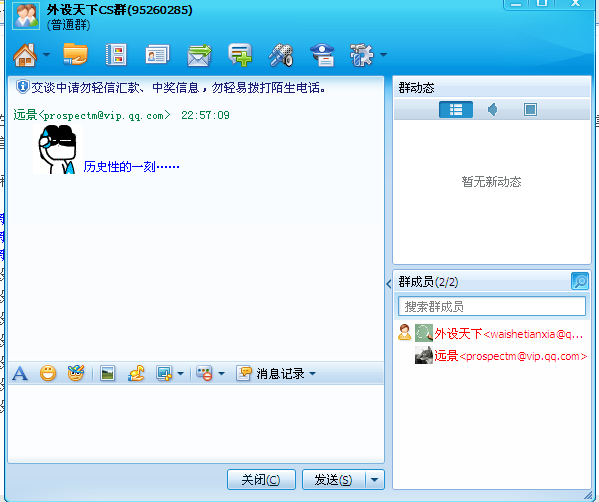
Task: Open the group voice microphone icon
Action: (281, 55)
